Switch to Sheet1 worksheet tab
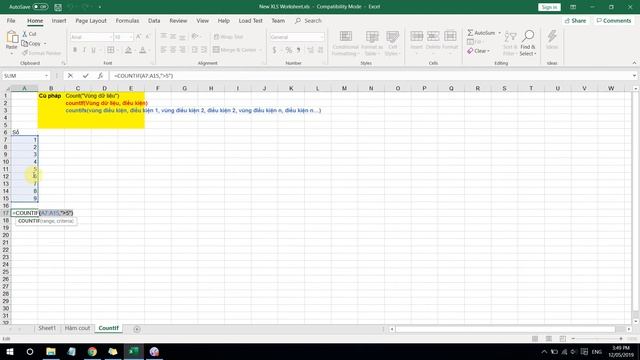The image size is (640, 360). (x=47, y=328)
